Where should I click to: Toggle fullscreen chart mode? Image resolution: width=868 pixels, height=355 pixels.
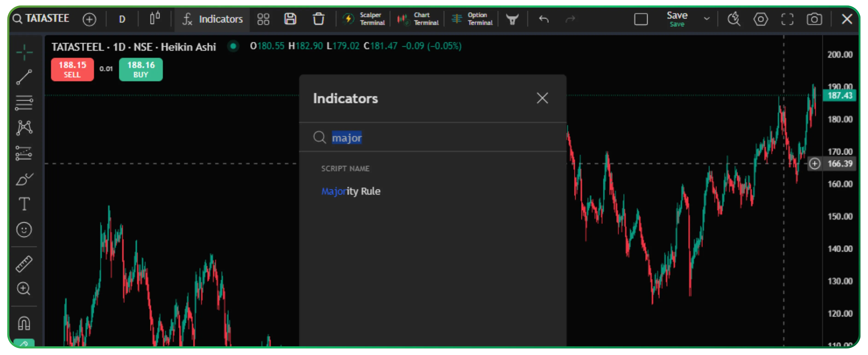pyautogui.click(x=787, y=19)
